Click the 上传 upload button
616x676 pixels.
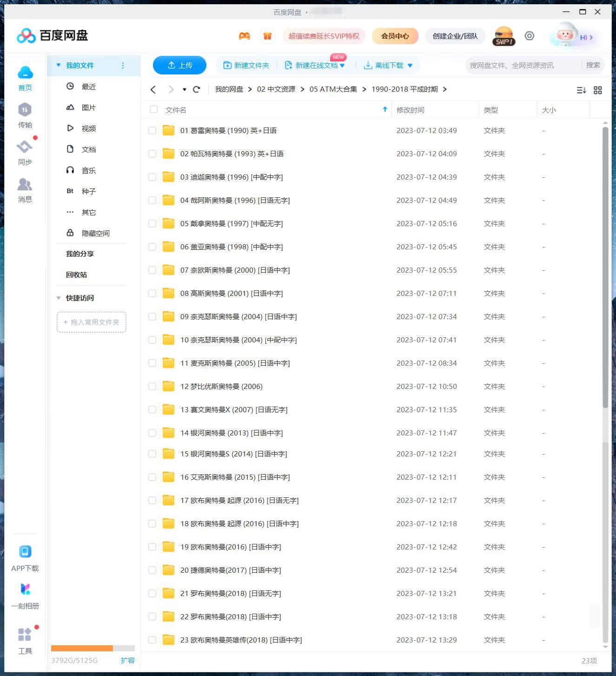(179, 65)
